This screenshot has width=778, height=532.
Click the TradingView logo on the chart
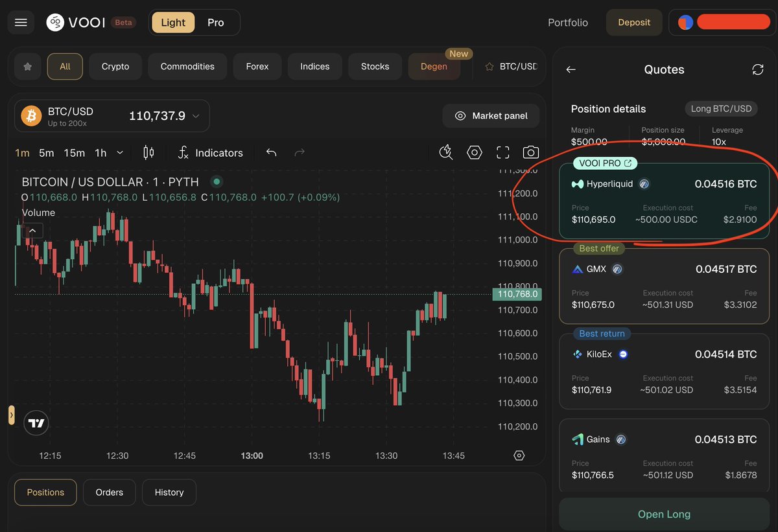click(36, 422)
